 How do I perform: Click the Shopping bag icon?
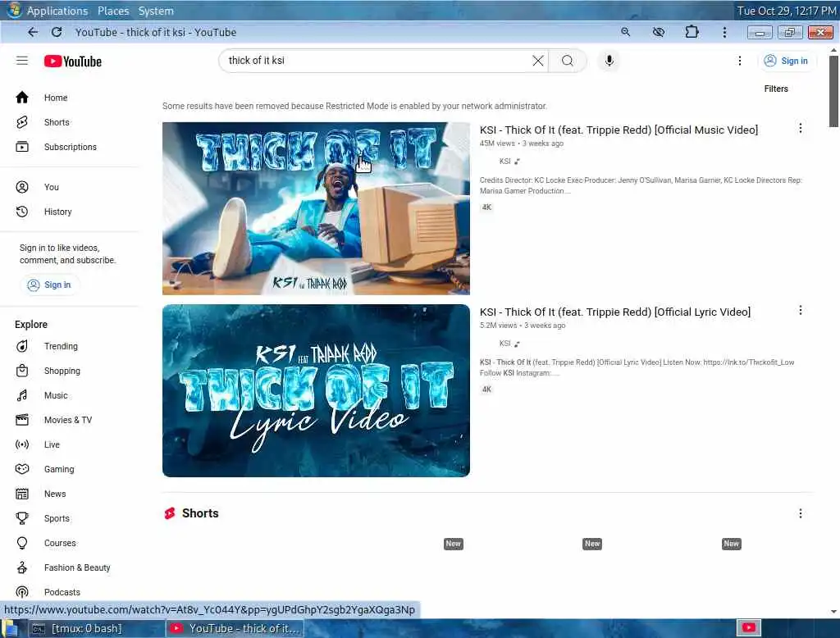(22, 371)
